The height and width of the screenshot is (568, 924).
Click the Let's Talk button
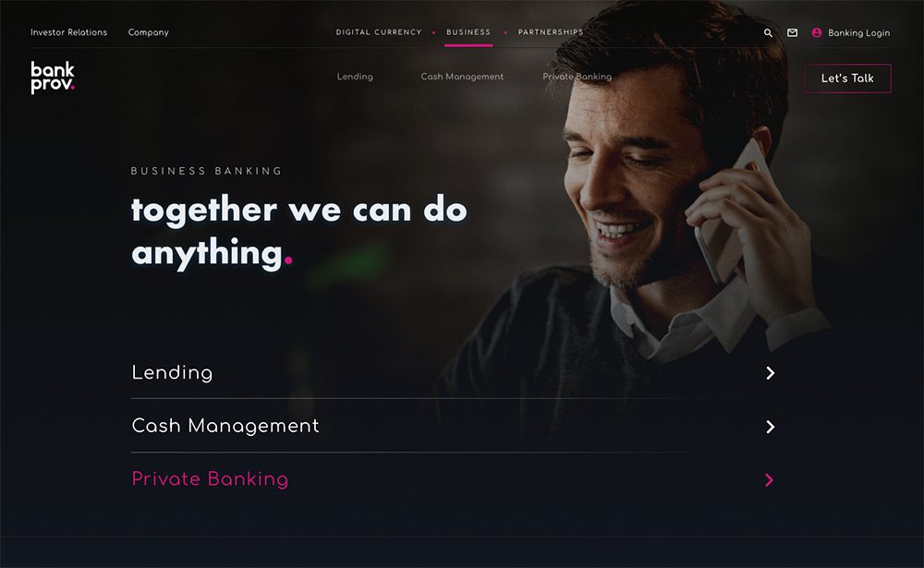(x=847, y=79)
